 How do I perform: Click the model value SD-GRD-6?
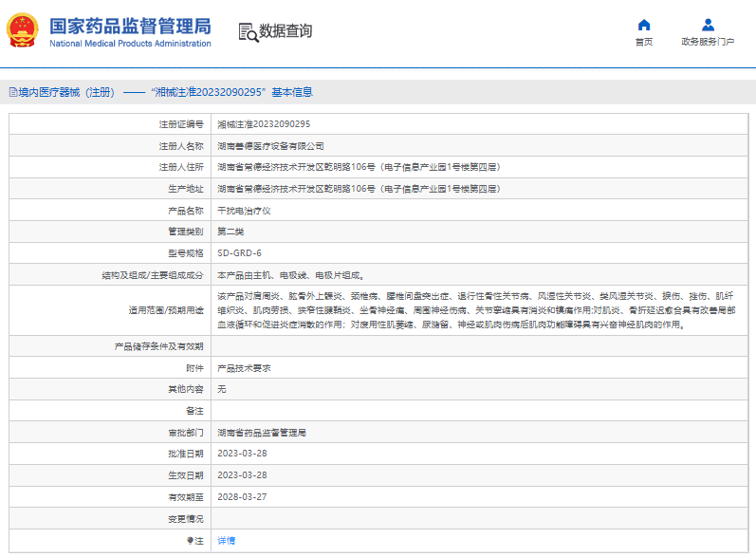tap(239, 253)
